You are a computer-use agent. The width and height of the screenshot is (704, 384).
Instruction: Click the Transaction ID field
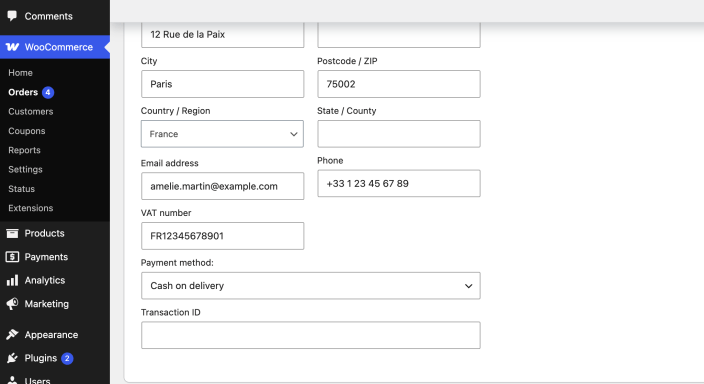pyautogui.click(x=311, y=335)
